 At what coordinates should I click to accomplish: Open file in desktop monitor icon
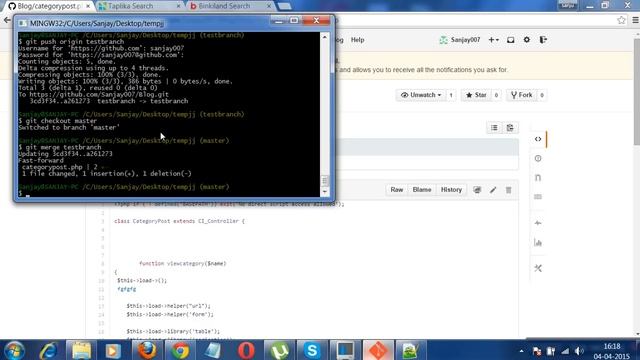pyautogui.click(x=477, y=190)
